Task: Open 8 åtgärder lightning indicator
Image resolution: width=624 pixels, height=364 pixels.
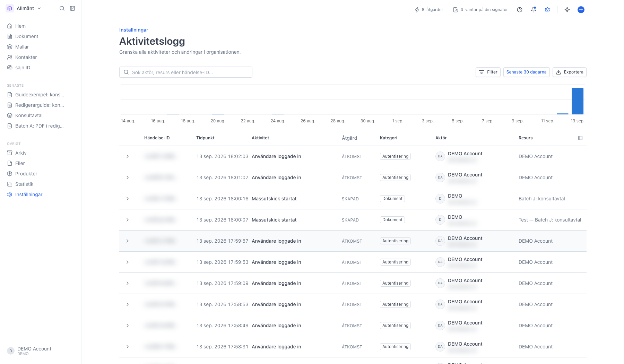Action: coord(429,10)
